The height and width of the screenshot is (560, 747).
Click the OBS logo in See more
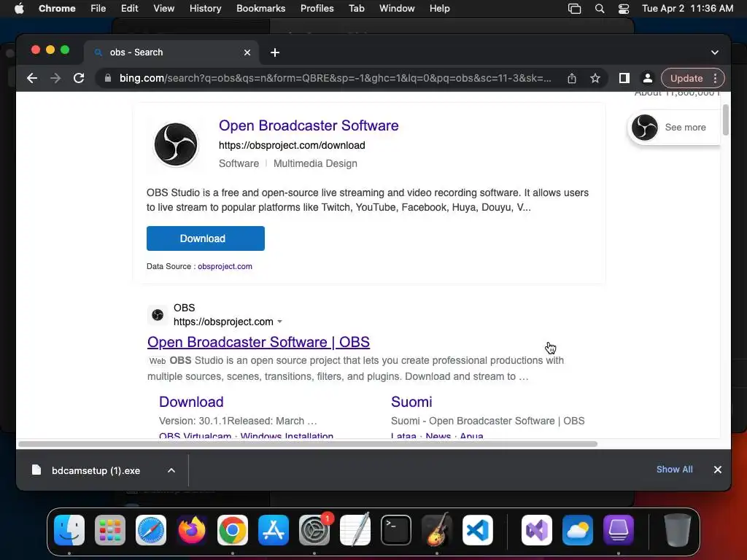(x=645, y=127)
